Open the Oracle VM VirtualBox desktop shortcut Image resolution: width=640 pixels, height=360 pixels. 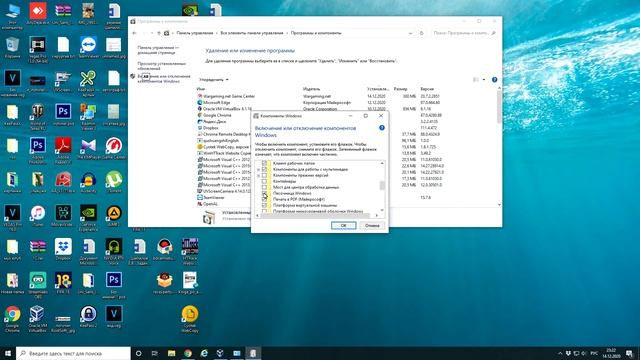coord(38,319)
